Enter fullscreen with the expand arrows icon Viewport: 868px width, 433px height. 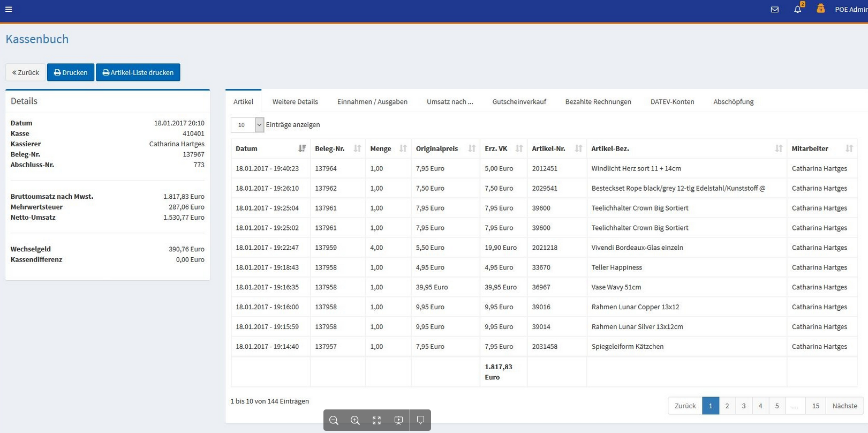click(376, 420)
